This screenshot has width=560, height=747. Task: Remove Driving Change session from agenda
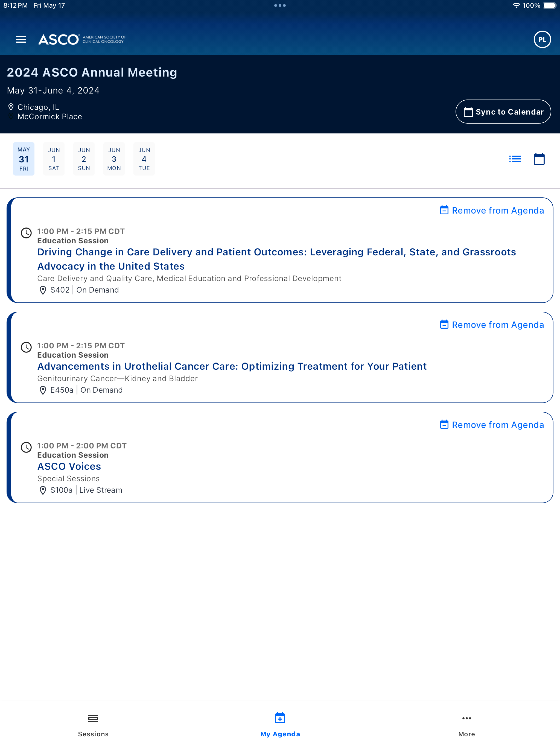click(492, 210)
